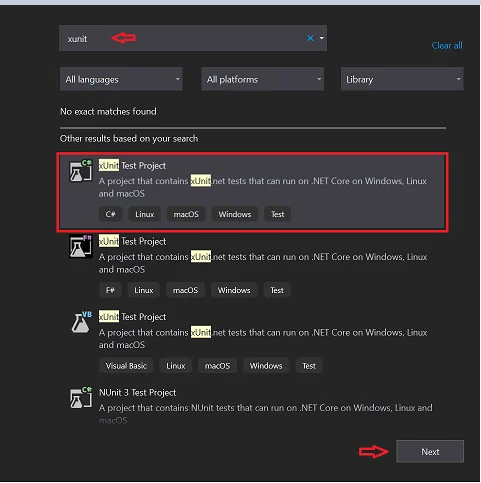Viewport: 481px width, 483px height.
Task: Select the Visual Basic xUnit Test Project title
Action: coord(132,317)
